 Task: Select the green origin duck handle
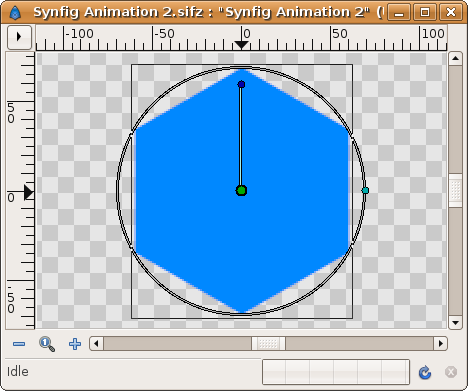241,191
